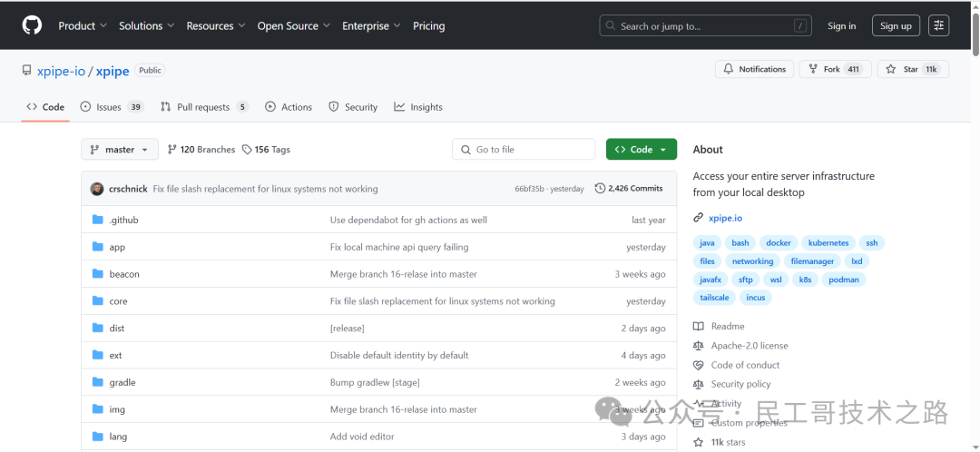
Task: Switch to the Pull requests tab
Action: 204,107
